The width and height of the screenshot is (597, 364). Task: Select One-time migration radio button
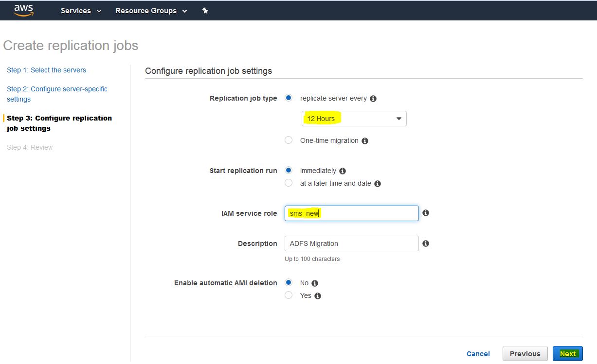point(289,140)
